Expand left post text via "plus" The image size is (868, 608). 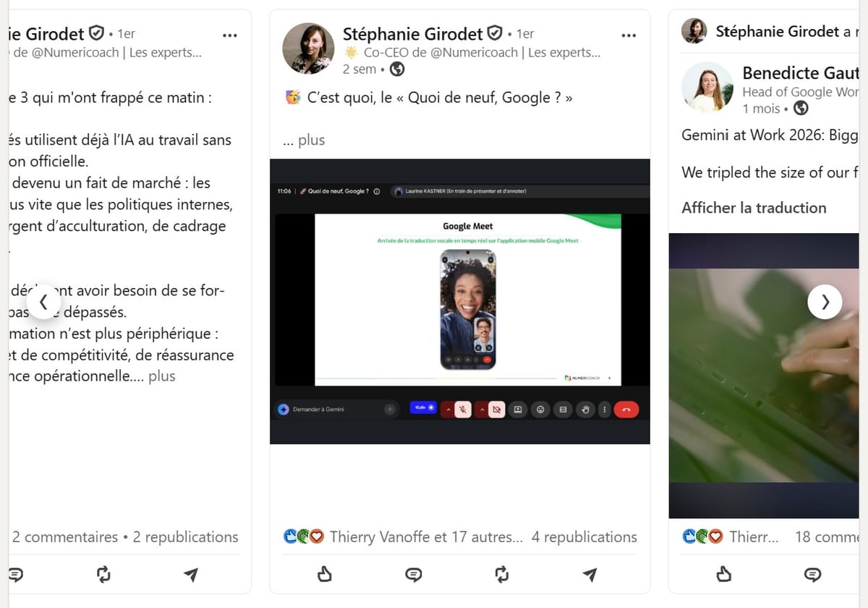point(162,376)
